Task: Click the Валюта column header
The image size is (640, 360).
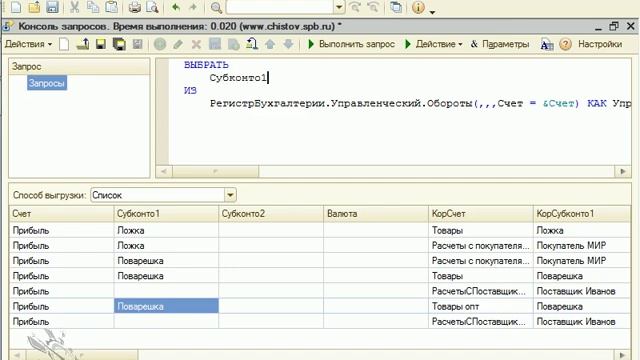Action: click(376, 213)
